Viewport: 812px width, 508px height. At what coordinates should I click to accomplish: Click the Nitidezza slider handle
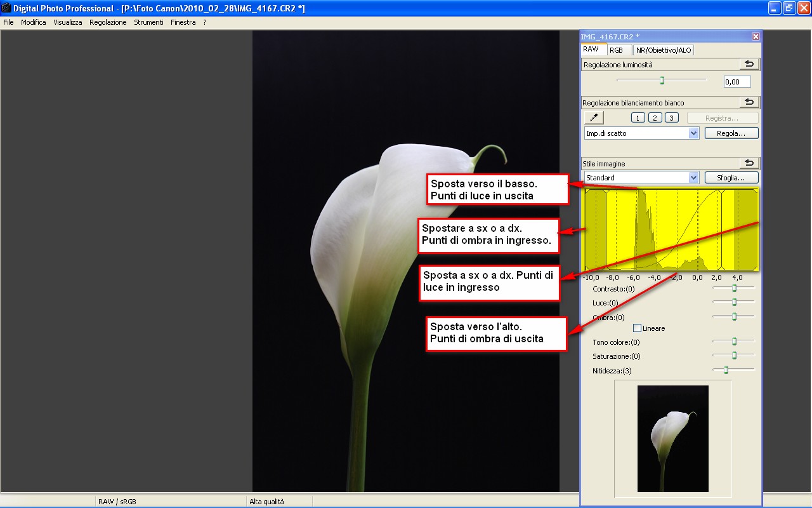726,370
